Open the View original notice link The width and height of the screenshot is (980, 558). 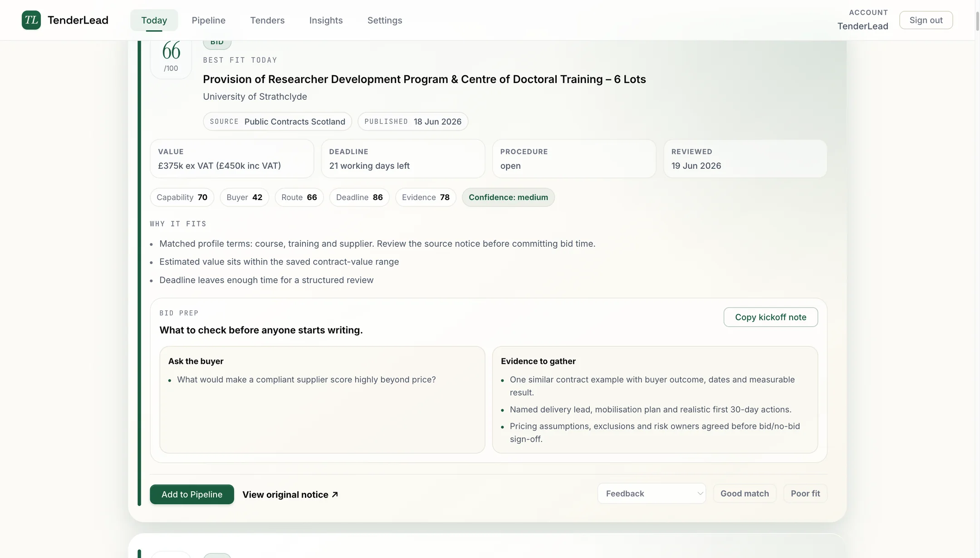click(290, 494)
